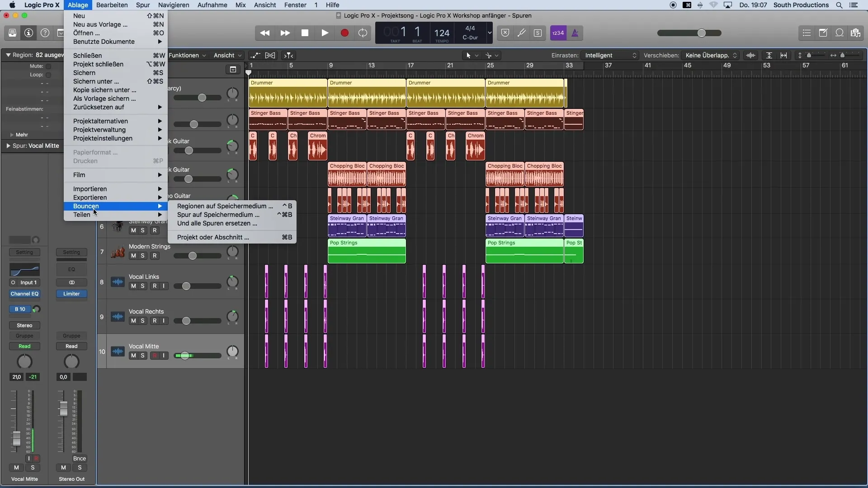This screenshot has height=488, width=868.
Task: Click the Vocal Rechts audio track icon
Action: [x=118, y=317]
